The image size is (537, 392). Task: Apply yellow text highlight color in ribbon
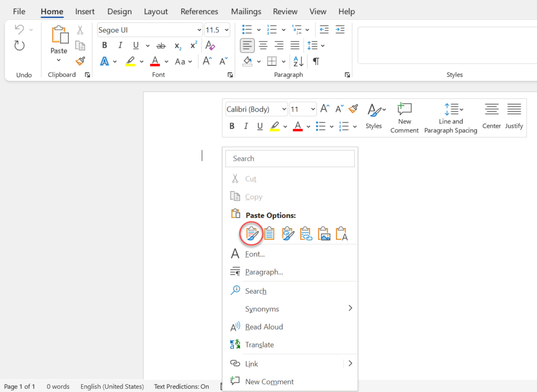[130, 61]
